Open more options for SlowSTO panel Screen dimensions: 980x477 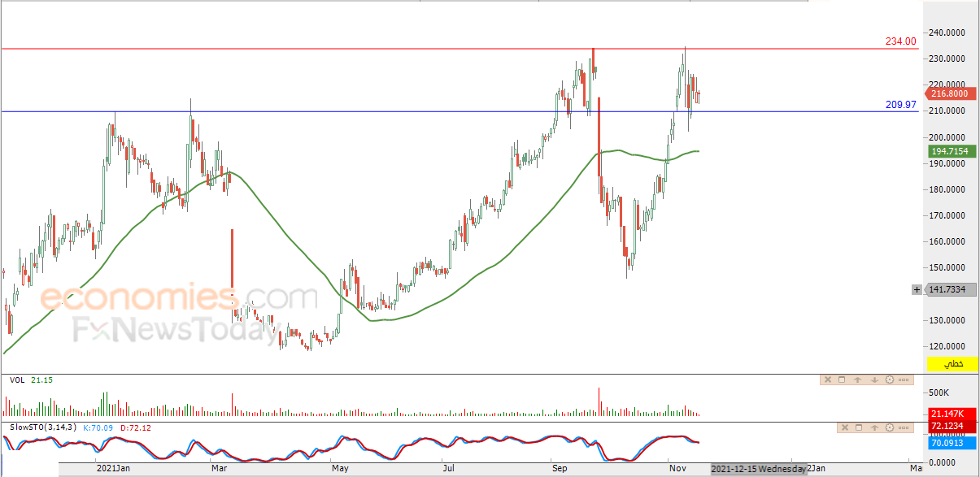coord(904,427)
